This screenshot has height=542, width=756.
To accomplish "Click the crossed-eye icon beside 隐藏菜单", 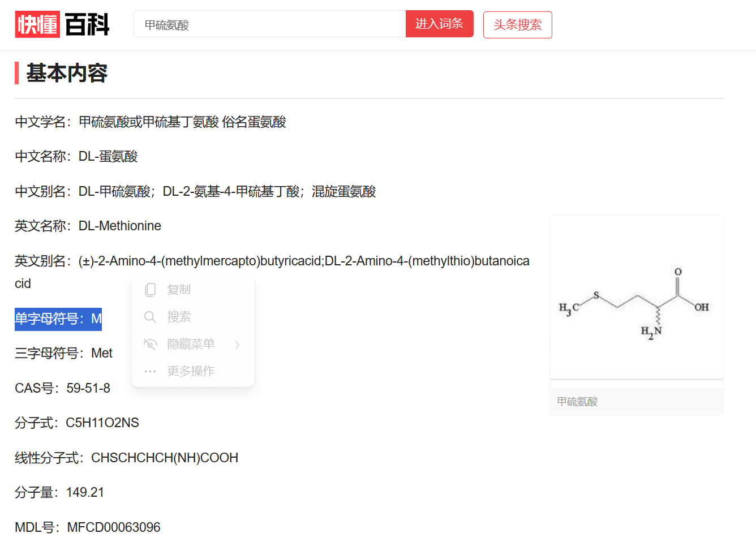I will pyautogui.click(x=150, y=344).
